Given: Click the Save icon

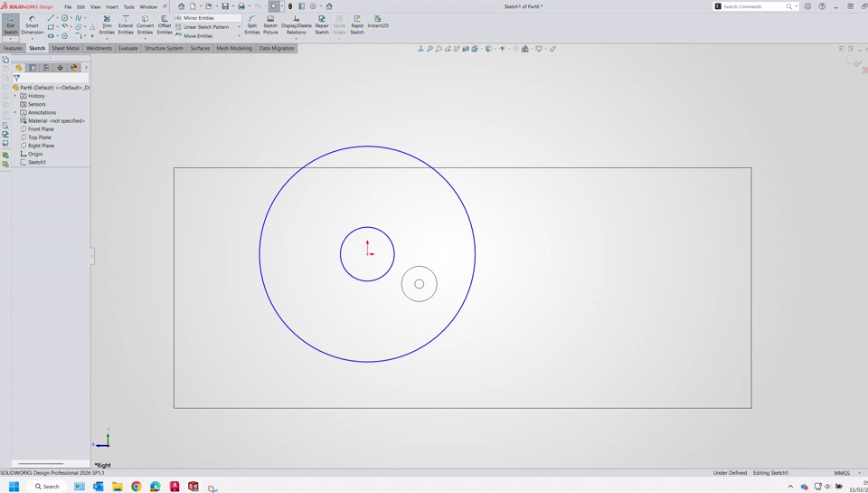Looking at the screenshot, I should tap(225, 6).
